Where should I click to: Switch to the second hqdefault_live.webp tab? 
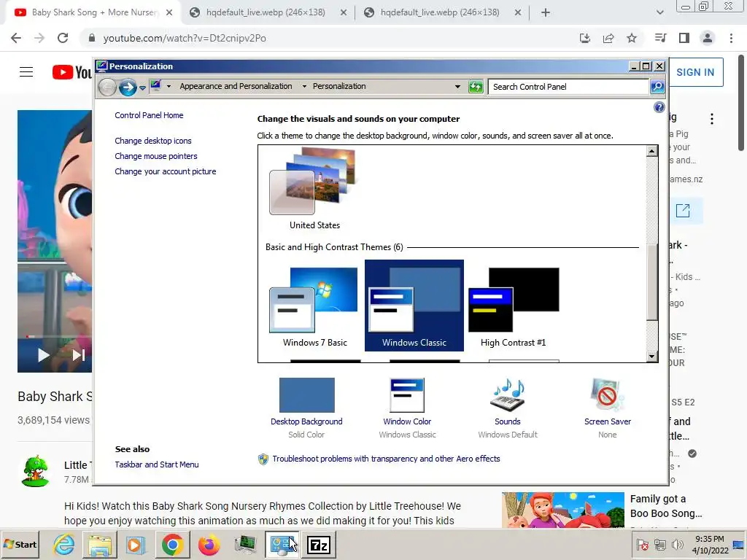click(440, 12)
